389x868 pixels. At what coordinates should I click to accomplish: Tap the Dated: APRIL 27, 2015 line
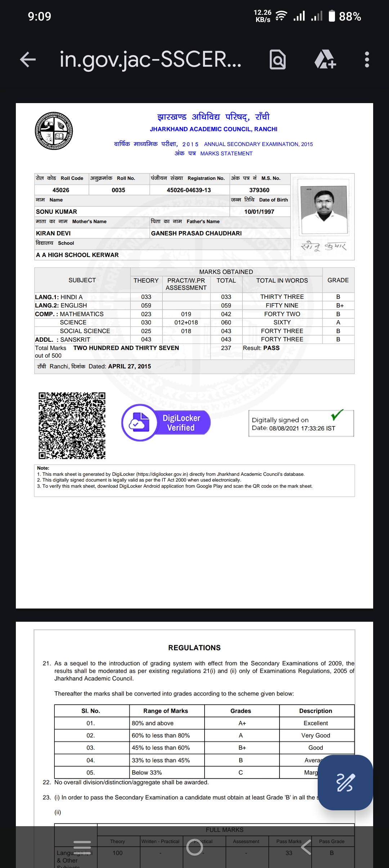[x=120, y=366]
